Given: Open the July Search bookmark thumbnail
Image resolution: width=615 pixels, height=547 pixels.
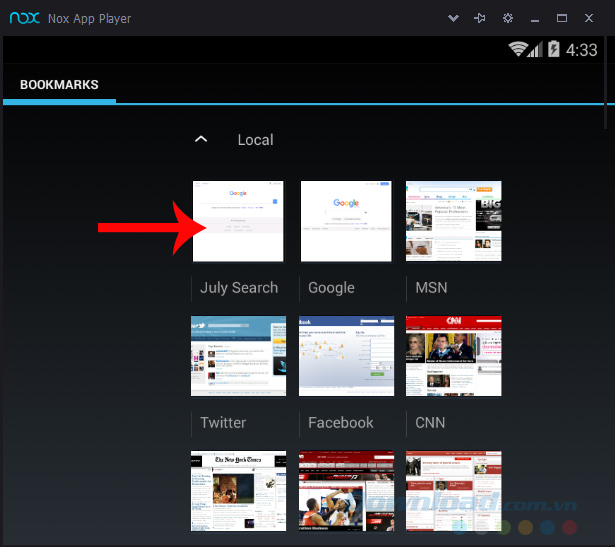Looking at the screenshot, I should (x=238, y=221).
